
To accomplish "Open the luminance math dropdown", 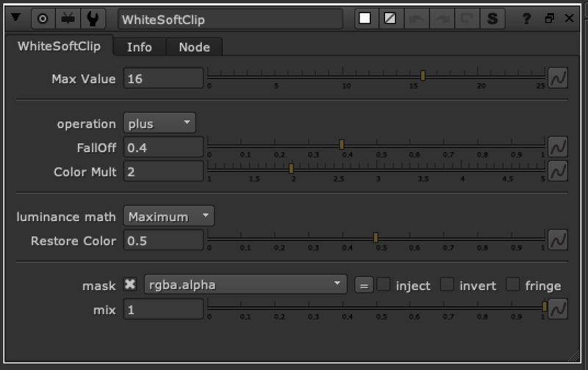I will tap(169, 216).
